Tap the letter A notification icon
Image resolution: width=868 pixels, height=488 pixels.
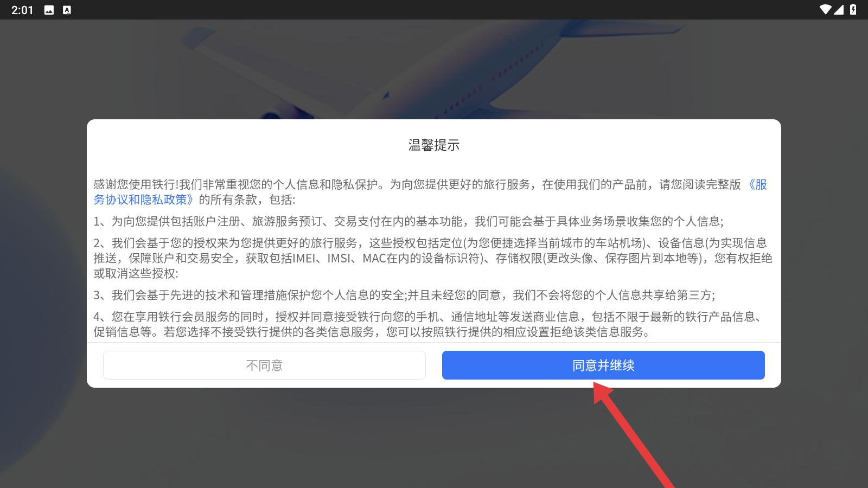coord(67,10)
